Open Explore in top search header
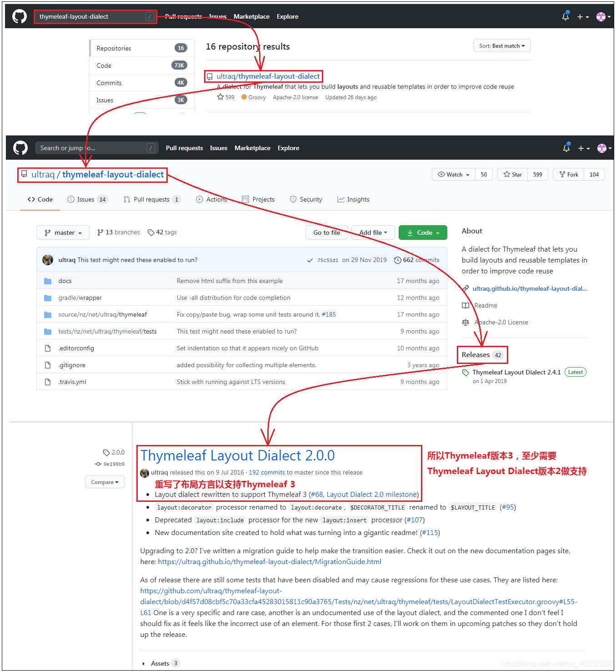This screenshot has height=672, width=616. click(287, 16)
